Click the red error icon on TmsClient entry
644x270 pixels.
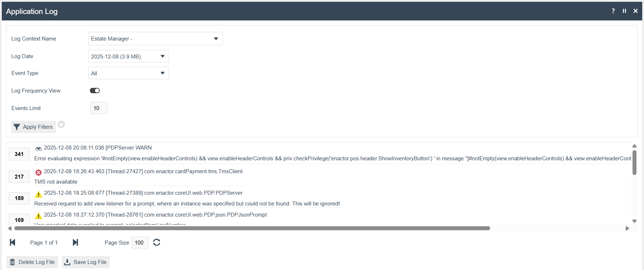38,172
